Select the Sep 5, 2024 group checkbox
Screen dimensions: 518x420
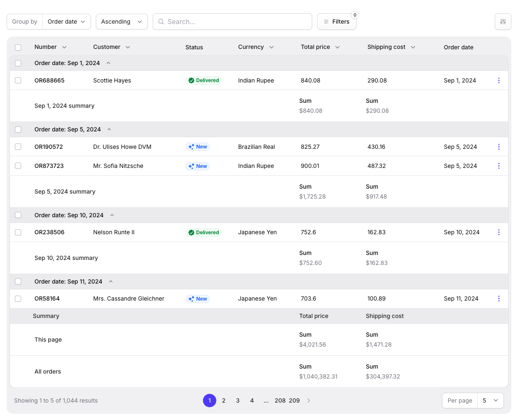18,129
